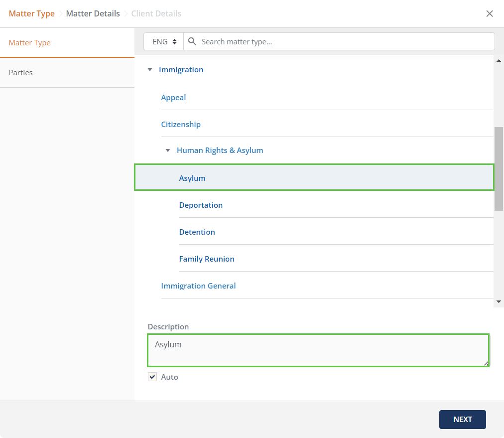The width and height of the screenshot is (504, 438).
Task: Choose Citizenship matter type
Action: point(181,125)
